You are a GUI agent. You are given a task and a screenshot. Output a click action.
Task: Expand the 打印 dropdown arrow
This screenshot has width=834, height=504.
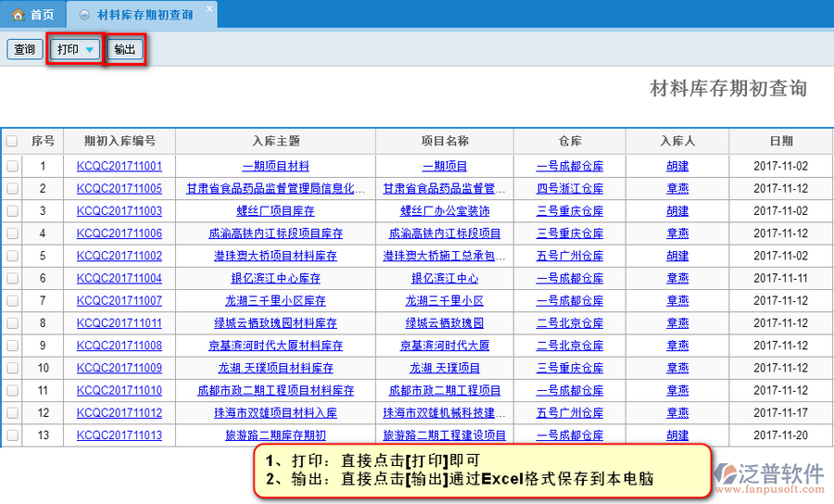pos(89,49)
